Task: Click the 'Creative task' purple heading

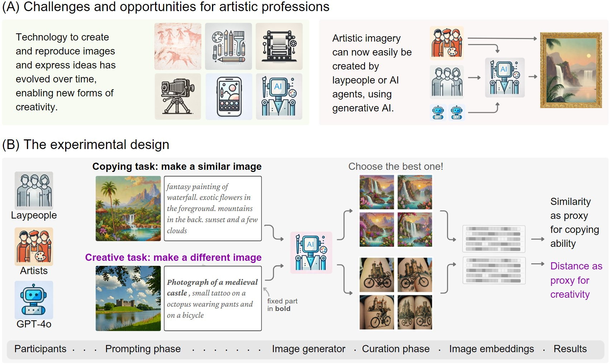Action: 173,258
